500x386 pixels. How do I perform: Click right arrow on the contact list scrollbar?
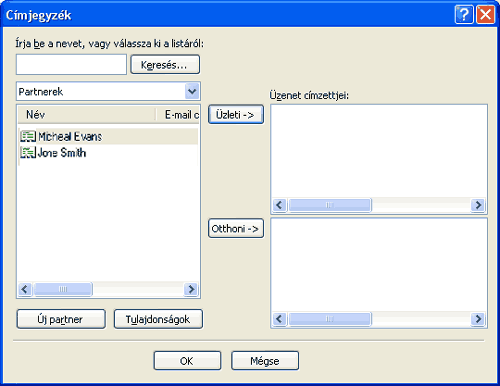[191, 289]
